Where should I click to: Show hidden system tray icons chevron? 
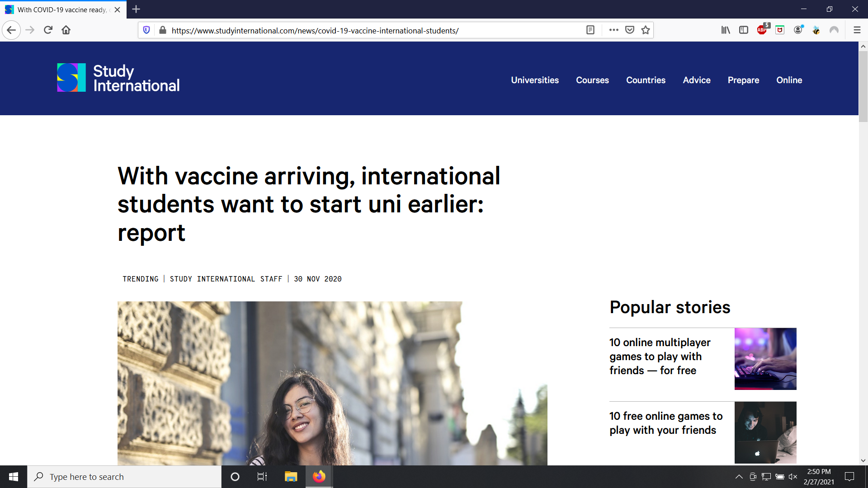coord(739,477)
